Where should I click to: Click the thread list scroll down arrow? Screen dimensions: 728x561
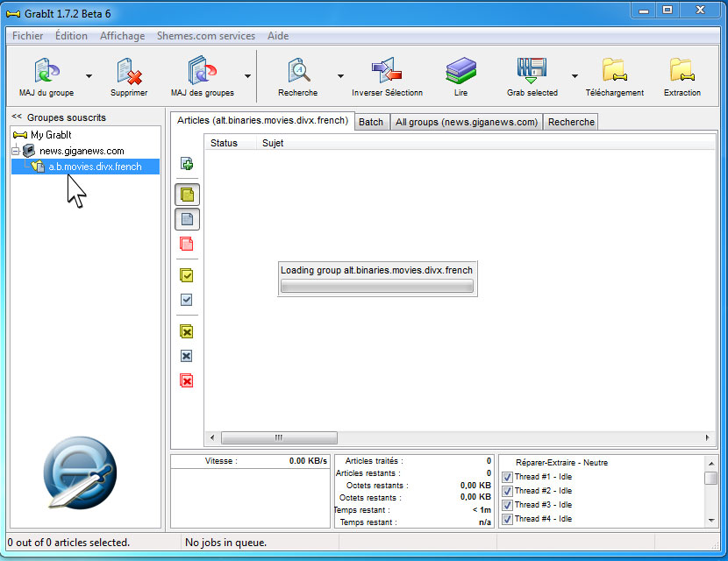[x=711, y=521]
